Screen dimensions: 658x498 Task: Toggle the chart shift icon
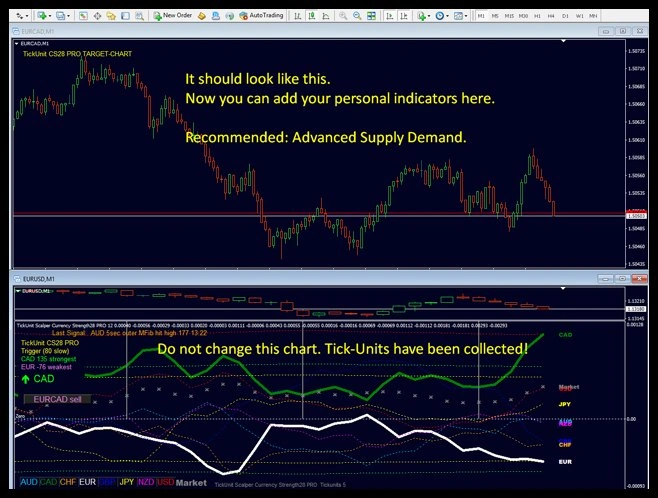(402, 16)
